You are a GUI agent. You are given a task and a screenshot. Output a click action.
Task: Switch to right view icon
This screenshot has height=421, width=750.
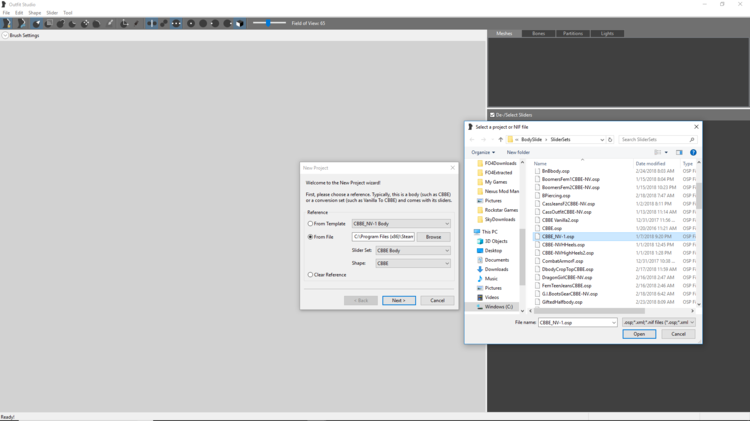pos(228,23)
